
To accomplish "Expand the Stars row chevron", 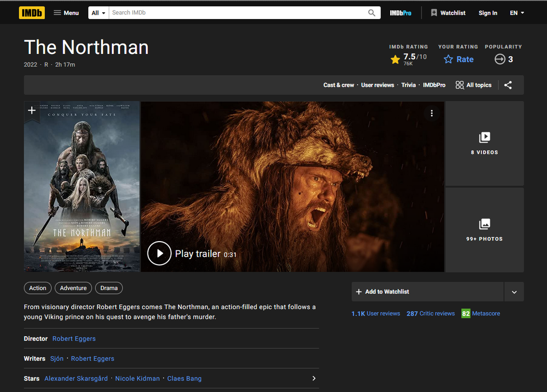I will [314, 378].
